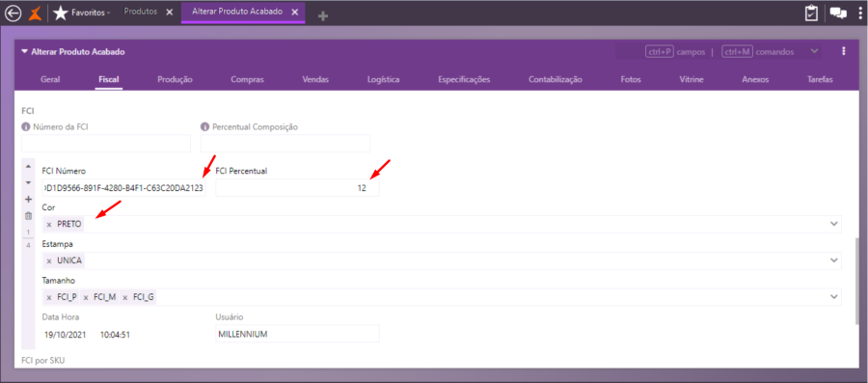Focus the Número da FCI field
The width and height of the screenshot is (868, 383).
click(x=106, y=144)
